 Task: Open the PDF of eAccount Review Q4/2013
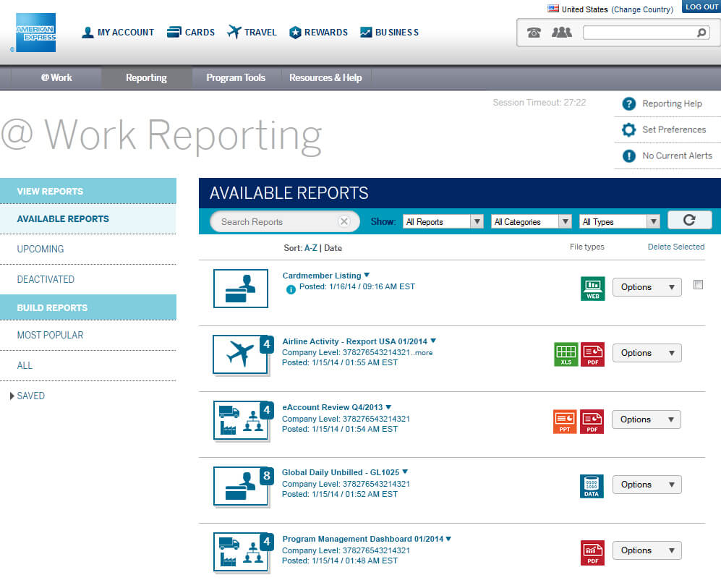pyautogui.click(x=592, y=420)
